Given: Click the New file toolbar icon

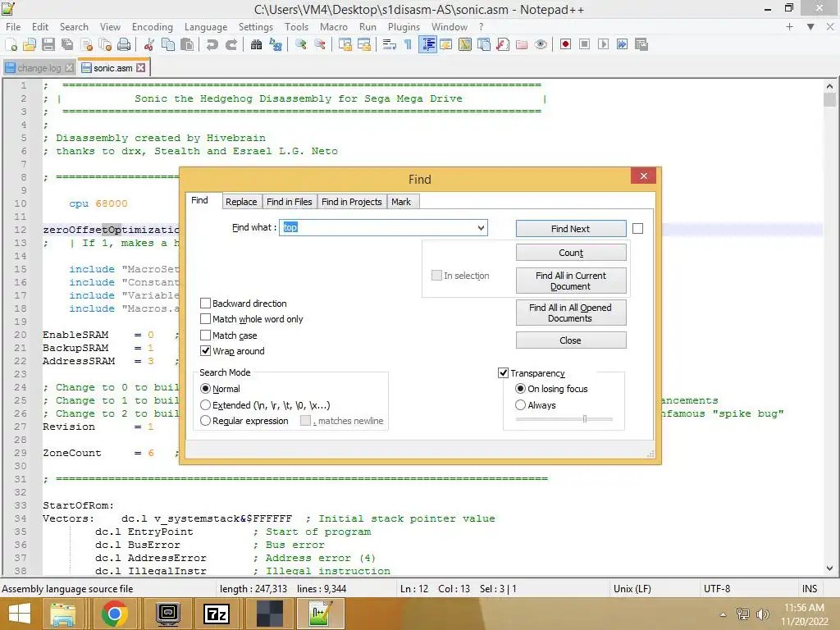Looking at the screenshot, I should [x=11, y=44].
